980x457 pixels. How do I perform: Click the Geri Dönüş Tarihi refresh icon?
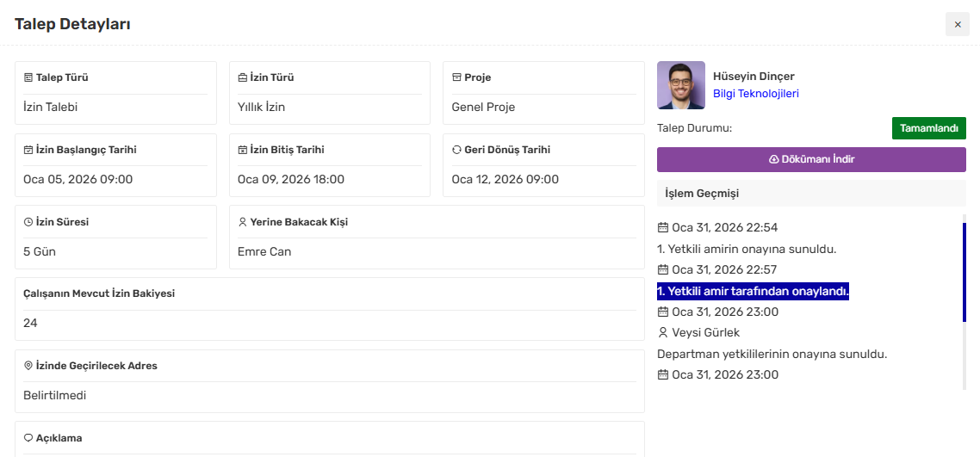456,150
